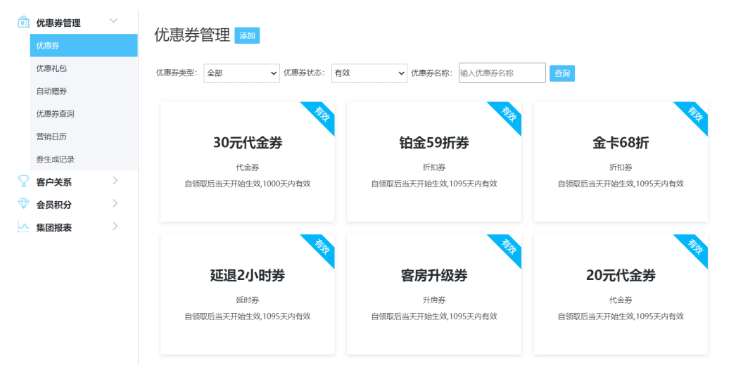731x368 pixels.
Task: Click the 延时券 type text
Action: coord(248,300)
